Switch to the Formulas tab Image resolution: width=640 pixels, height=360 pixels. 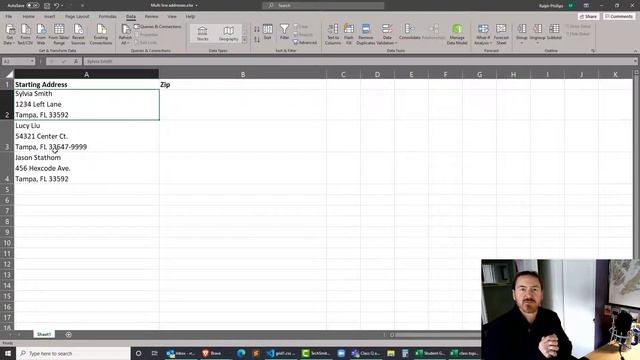tap(107, 16)
